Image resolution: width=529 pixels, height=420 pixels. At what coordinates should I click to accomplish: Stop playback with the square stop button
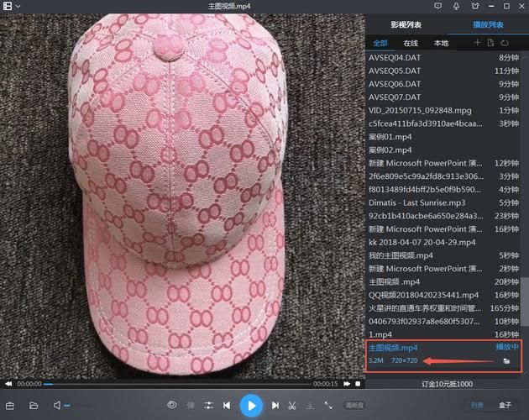[358, 384]
